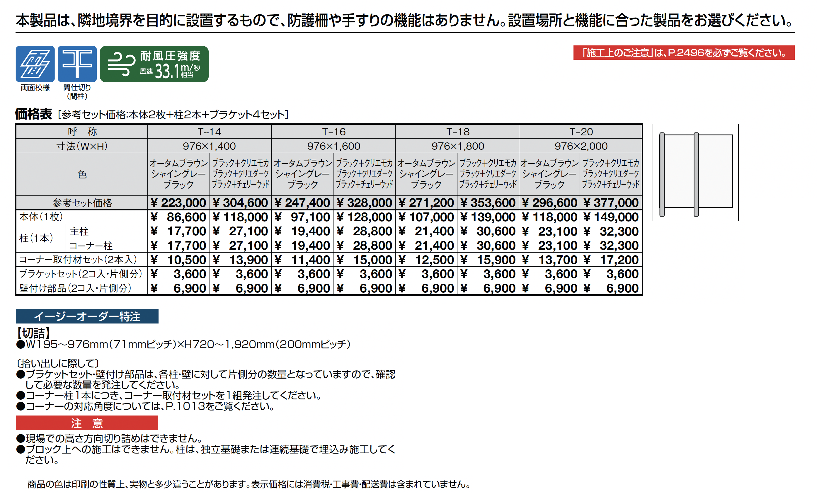Click the ブラケットセット row label

[x=81, y=274]
